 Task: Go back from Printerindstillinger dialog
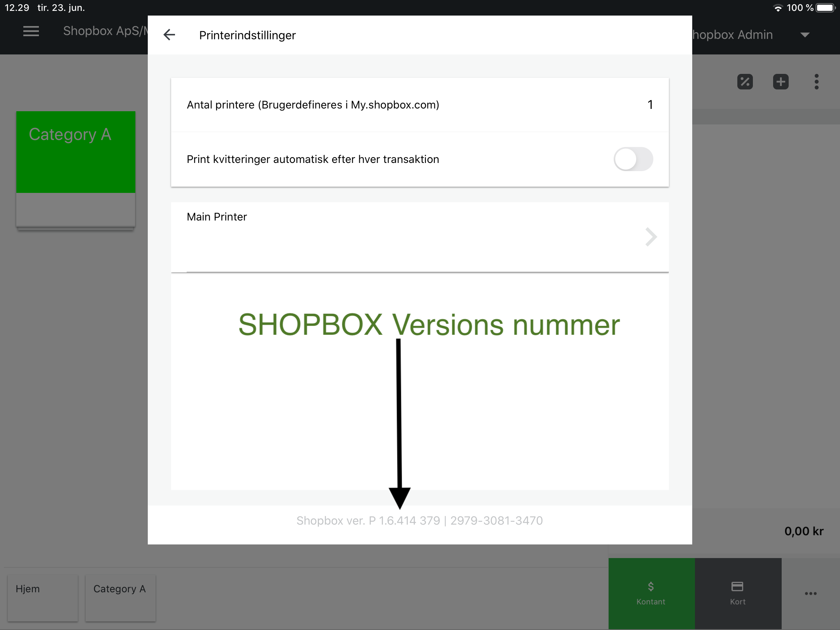[x=169, y=35]
